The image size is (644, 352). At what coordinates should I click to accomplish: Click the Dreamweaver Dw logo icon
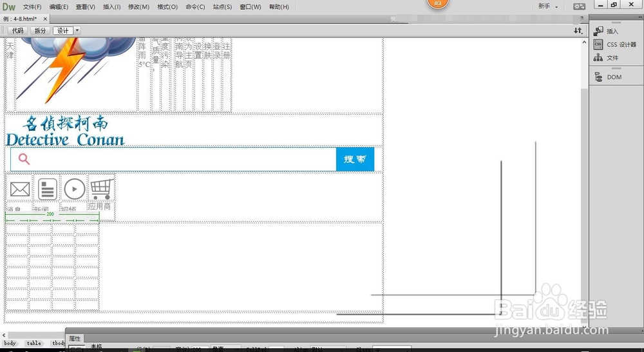point(8,6)
